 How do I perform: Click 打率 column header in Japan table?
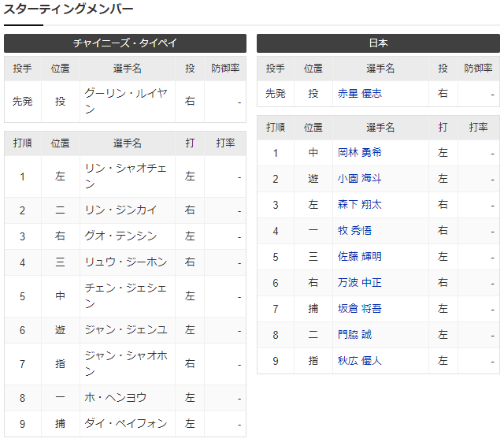tap(478, 128)
